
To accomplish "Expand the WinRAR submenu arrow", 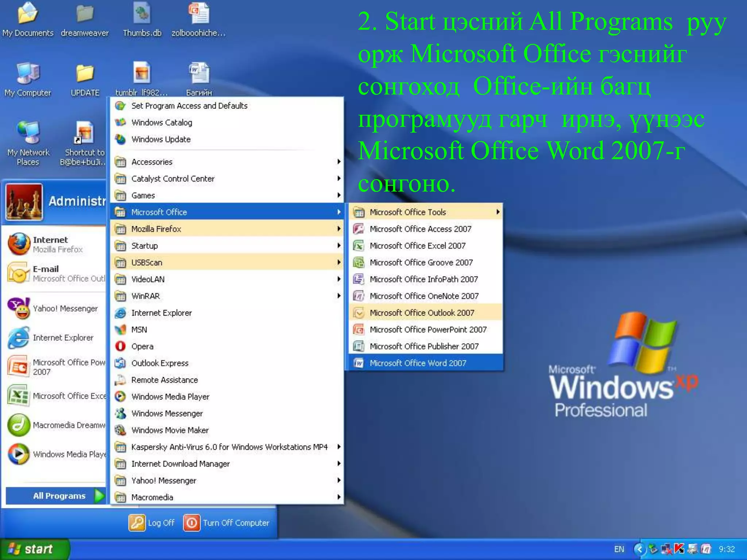I will pos(339,296).
